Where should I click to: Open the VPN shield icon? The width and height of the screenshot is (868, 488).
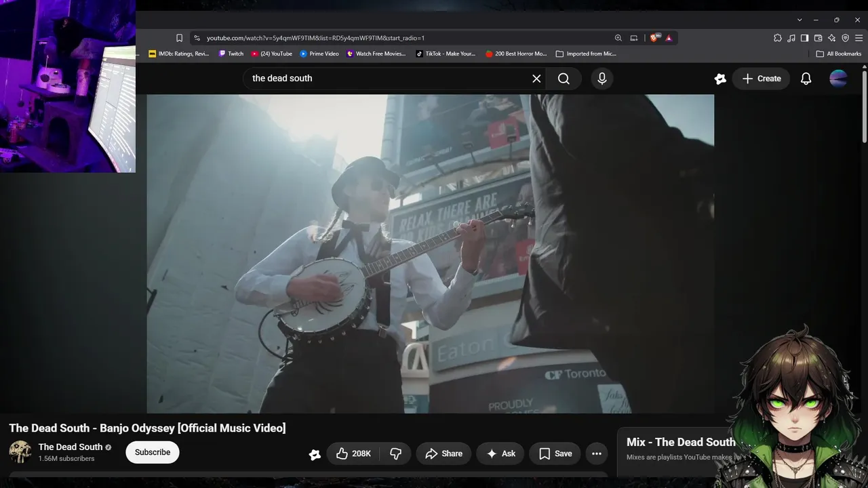pyautogui.click(x=845, y=38)
